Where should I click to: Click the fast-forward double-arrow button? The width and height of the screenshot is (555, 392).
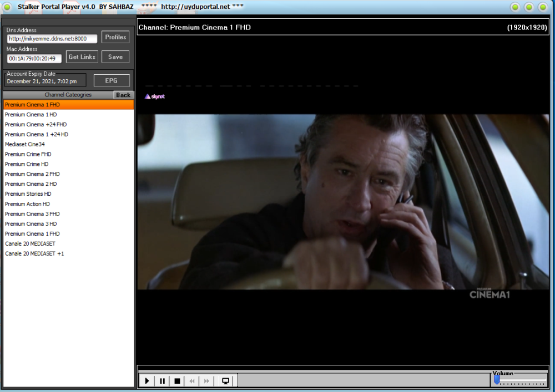point(206,381)
